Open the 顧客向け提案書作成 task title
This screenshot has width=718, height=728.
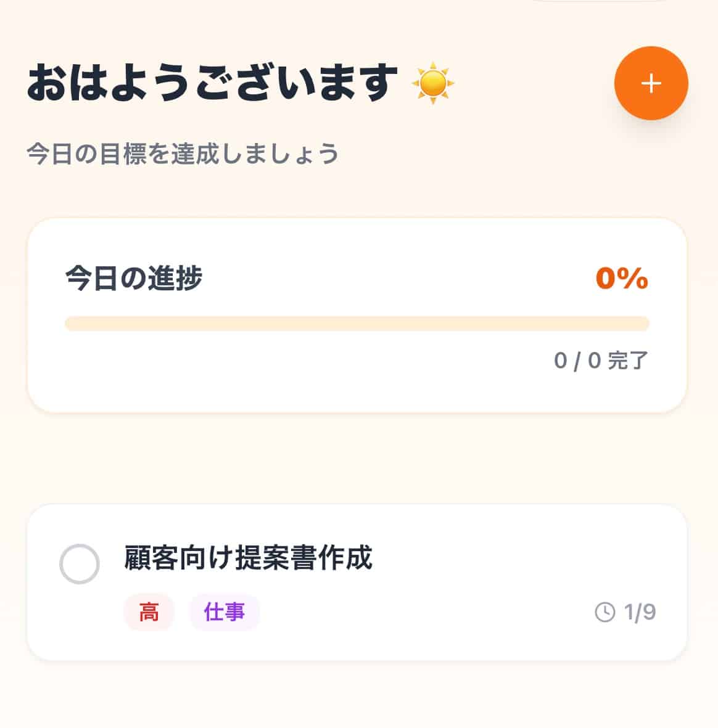[x=248, y=558]
